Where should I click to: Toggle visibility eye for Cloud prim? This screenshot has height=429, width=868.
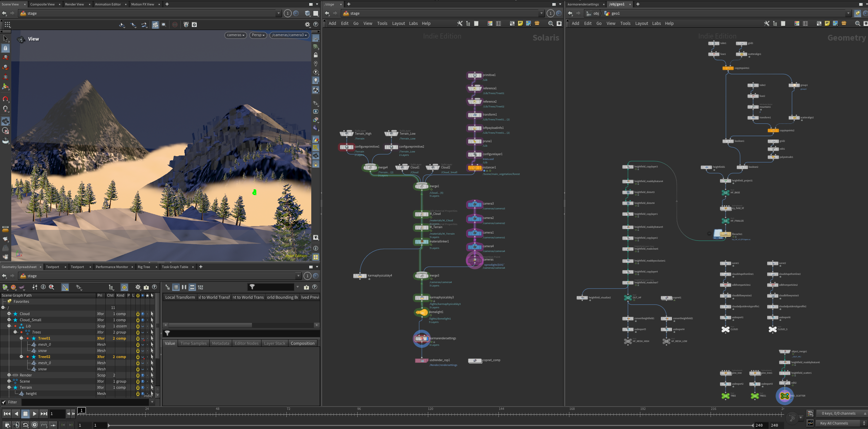coord(143,314)
